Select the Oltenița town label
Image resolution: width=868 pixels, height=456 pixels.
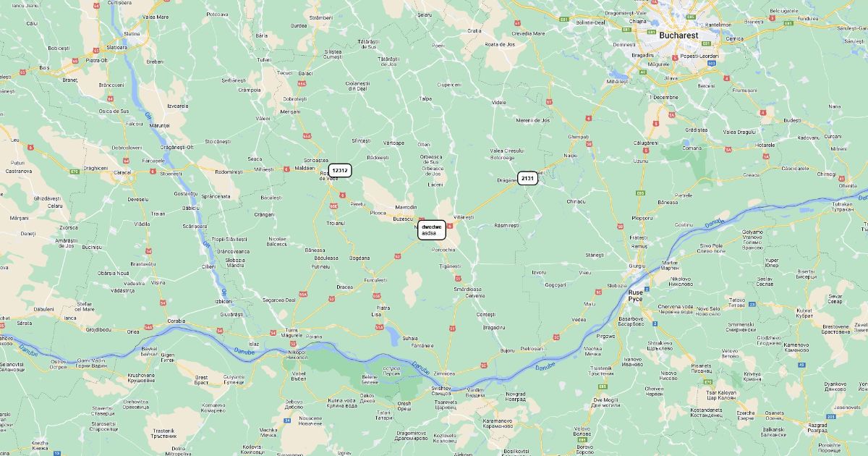click(x=848, y=185)
